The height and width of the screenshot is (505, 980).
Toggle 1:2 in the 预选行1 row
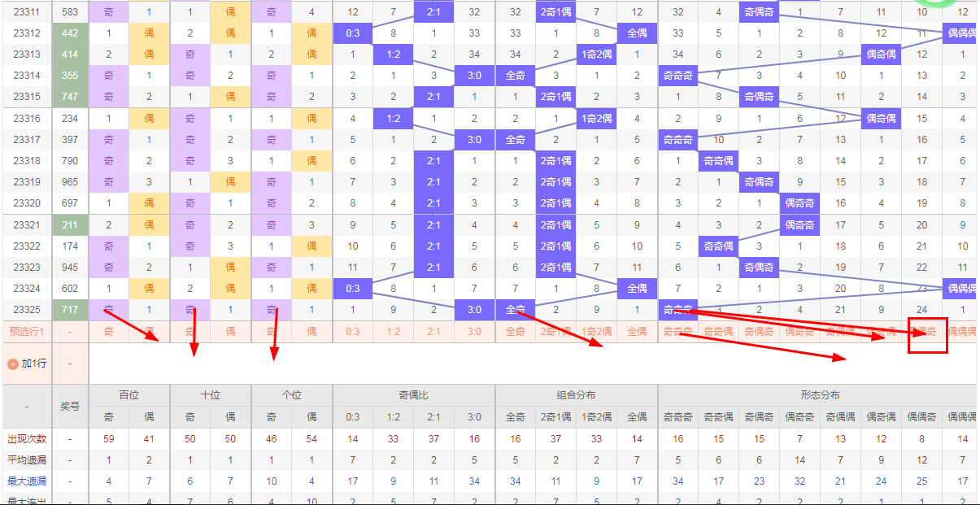[394, 332]
